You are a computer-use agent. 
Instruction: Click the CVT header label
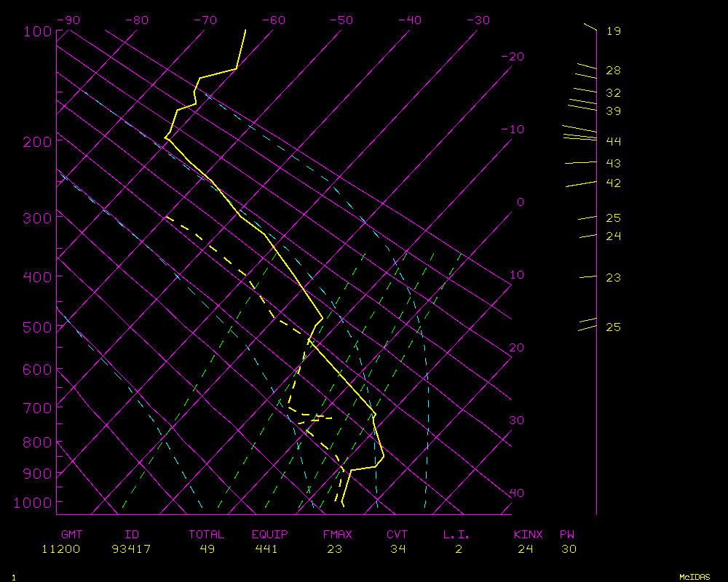(397, 535)
